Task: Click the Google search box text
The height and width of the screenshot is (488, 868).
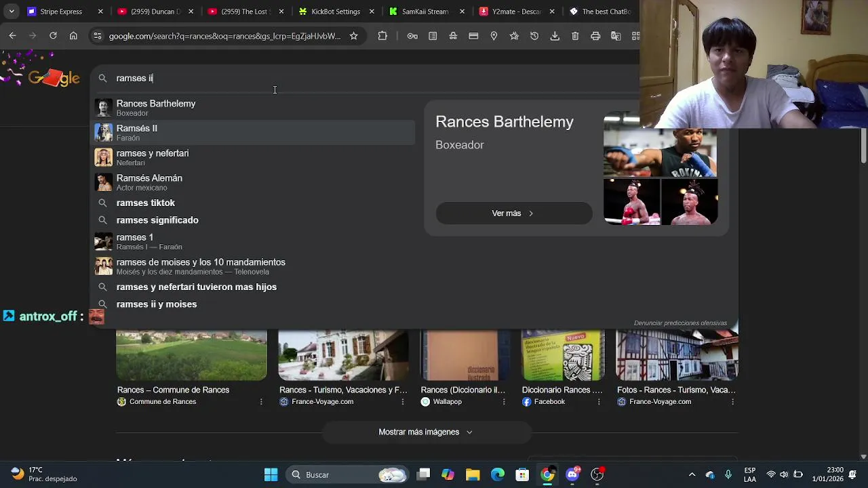Action: click(x=134, y=79)
